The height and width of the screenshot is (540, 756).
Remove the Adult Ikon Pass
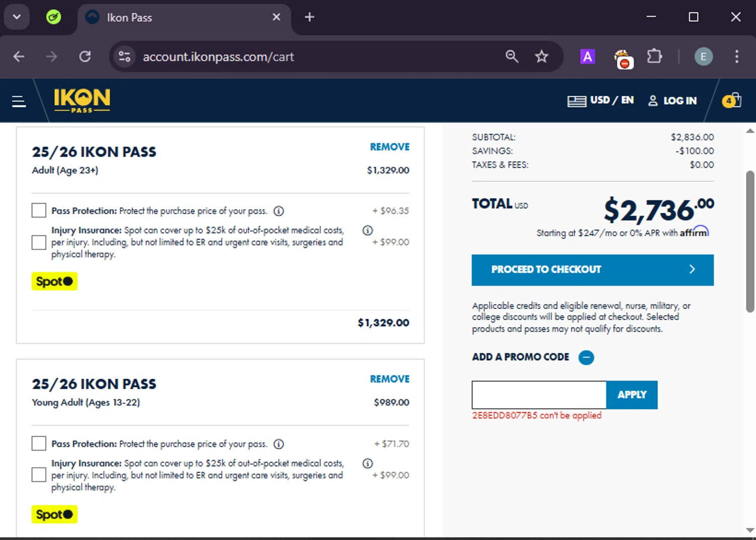tap(390, 147)
